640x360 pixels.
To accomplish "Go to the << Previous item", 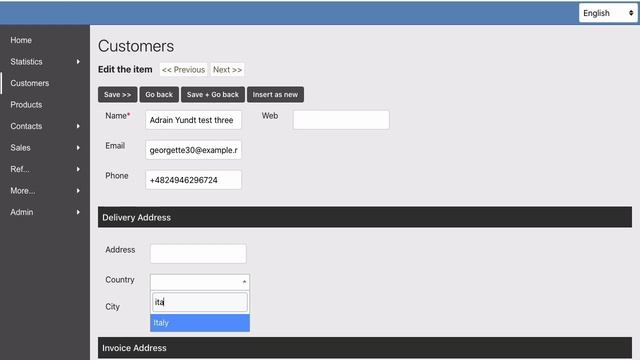I will 183,70.
